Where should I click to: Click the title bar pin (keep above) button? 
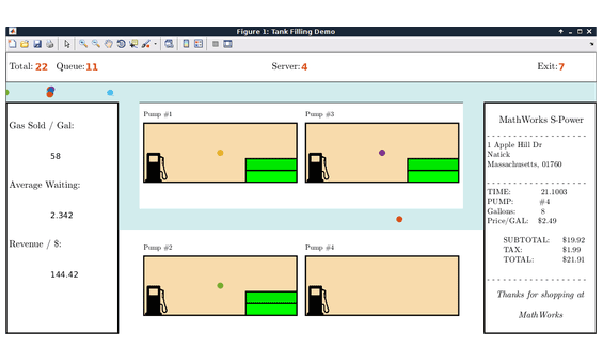tap(561, 31)
